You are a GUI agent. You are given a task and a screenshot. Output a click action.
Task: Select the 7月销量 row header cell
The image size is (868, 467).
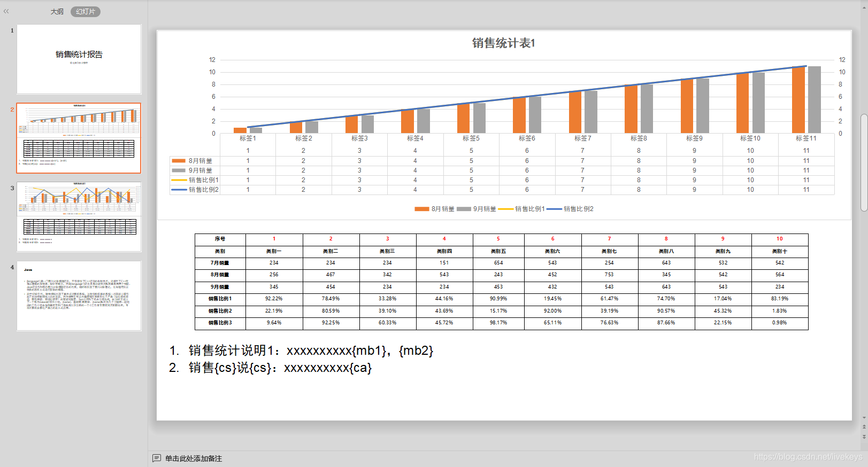point(220,263)
